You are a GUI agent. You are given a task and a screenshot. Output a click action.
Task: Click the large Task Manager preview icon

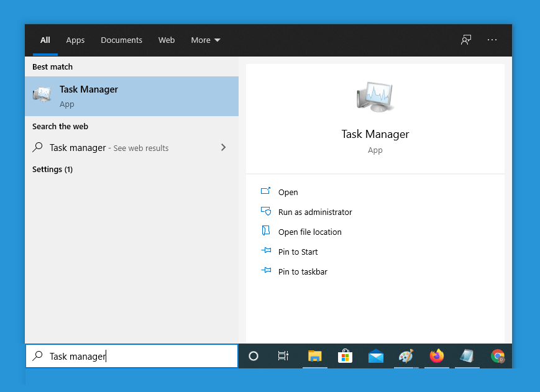(375, 97)
